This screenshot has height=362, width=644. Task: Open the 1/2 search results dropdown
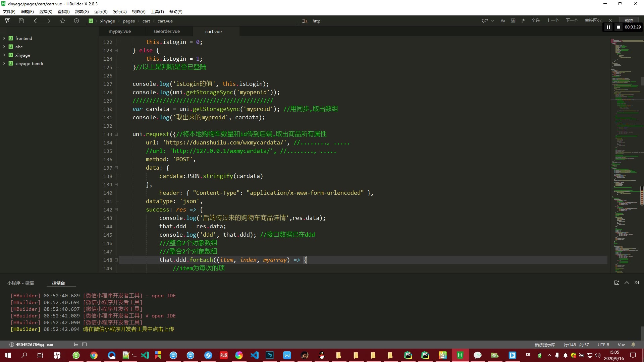[x=492, y=21]
